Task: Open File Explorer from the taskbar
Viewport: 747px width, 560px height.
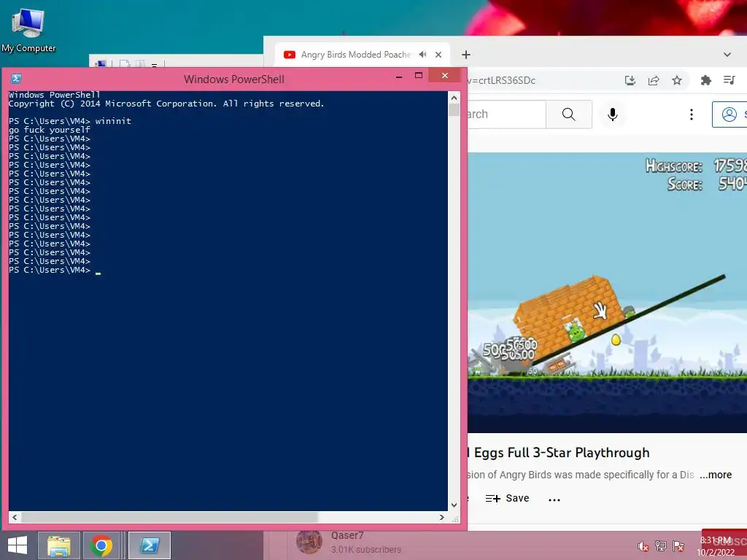Action: pos(59,545)
